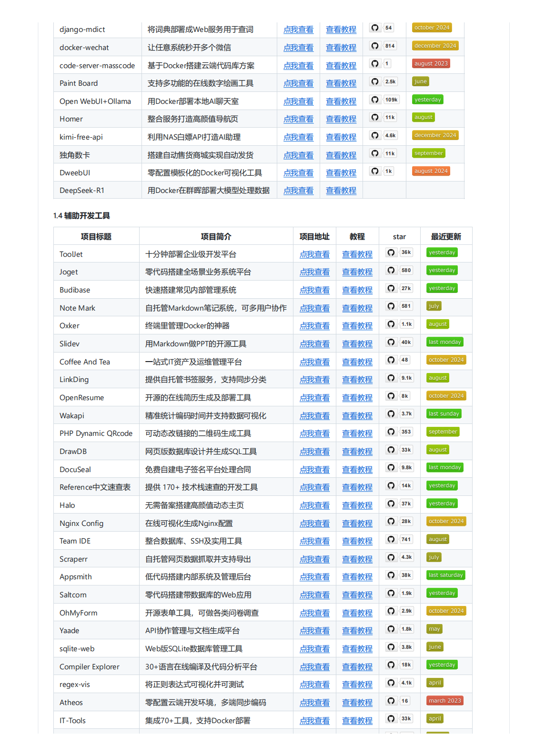
Task: Click the last sunday badge for Wakapi
Action: (444, 413)
